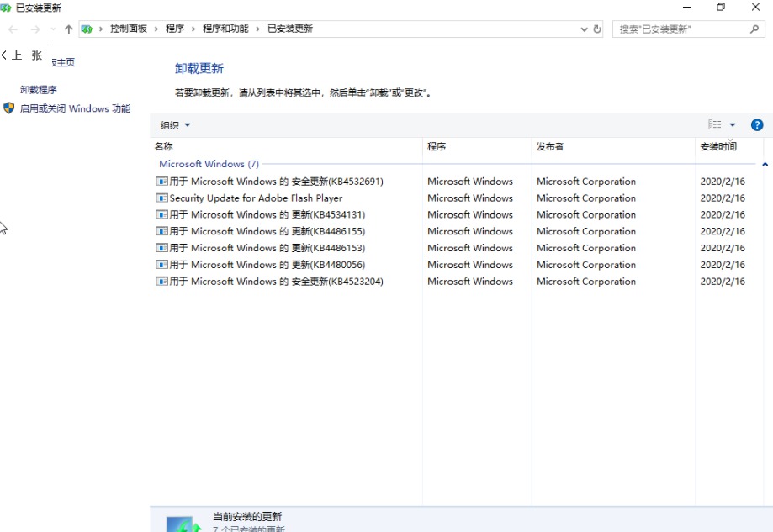Screen dimensions: 773x532
Task: Click the forward navigation arrow
Action: click(35, 29)
